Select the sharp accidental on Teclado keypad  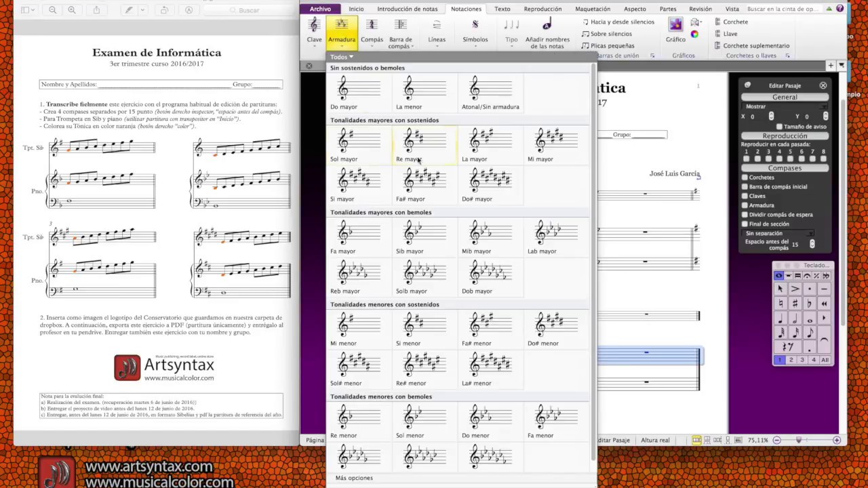795,304
